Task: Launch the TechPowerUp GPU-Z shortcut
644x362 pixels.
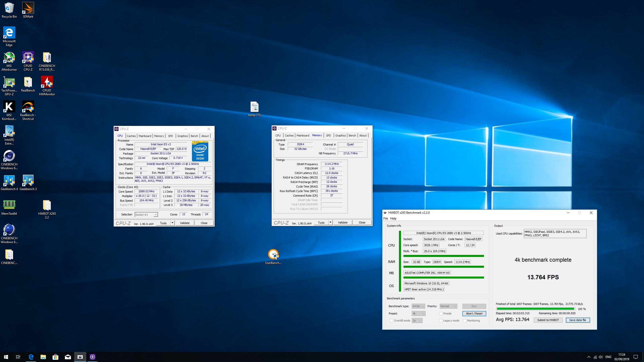Action: (9, 86)
